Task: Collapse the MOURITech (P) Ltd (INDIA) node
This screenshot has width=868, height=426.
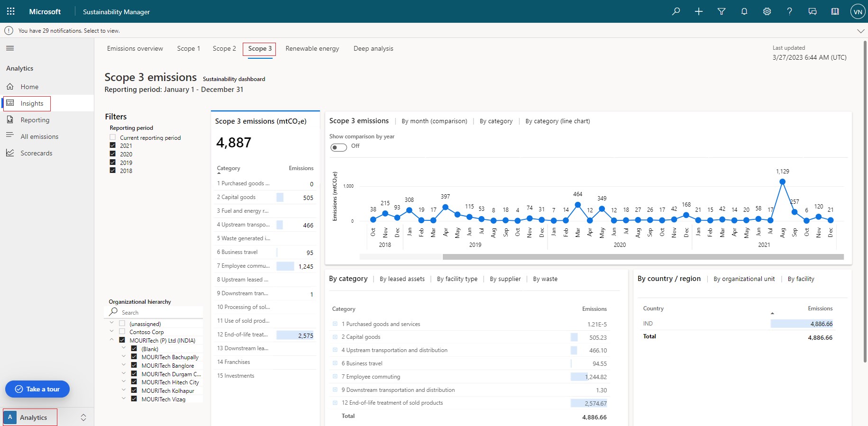Action: tap(112, 340)
